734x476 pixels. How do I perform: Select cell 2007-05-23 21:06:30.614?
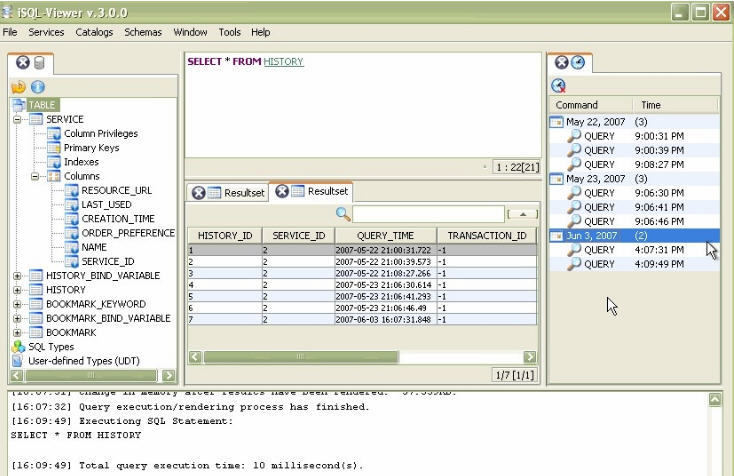coord(385,285)
